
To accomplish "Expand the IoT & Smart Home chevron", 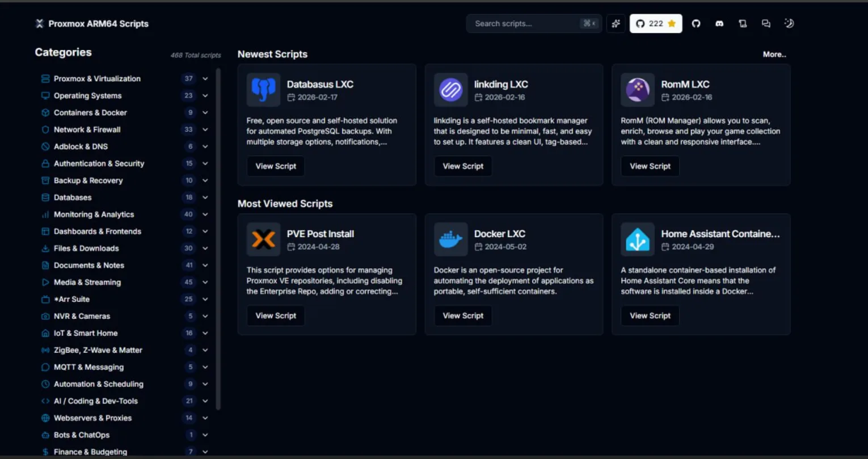I will [205, 333].
